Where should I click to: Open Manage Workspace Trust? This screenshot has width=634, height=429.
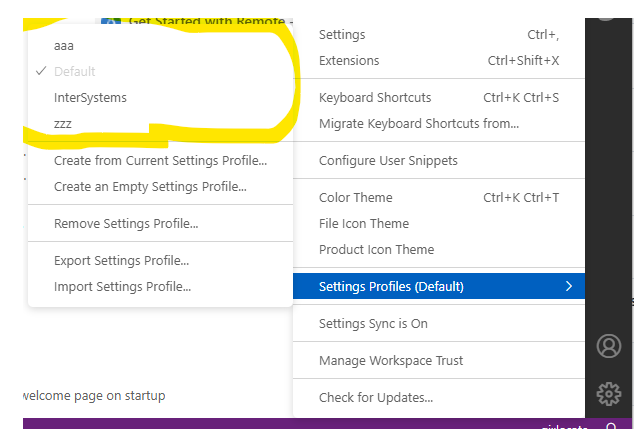(x=439, y=360)
